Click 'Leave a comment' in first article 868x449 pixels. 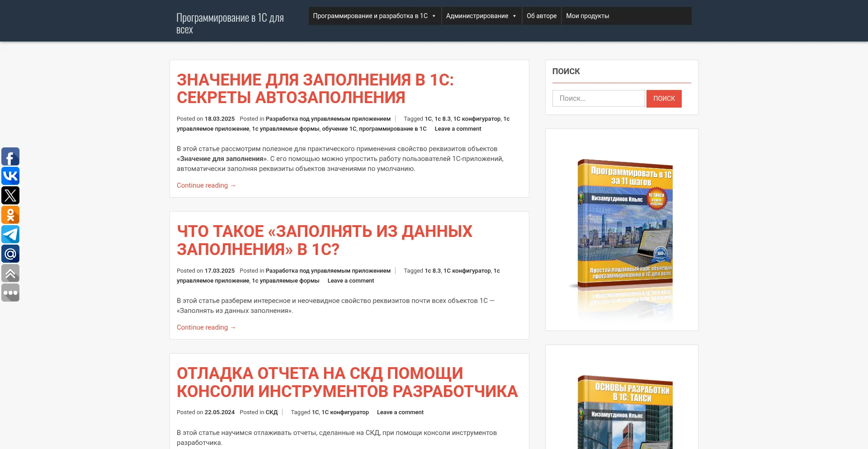(x=458, y=129)
